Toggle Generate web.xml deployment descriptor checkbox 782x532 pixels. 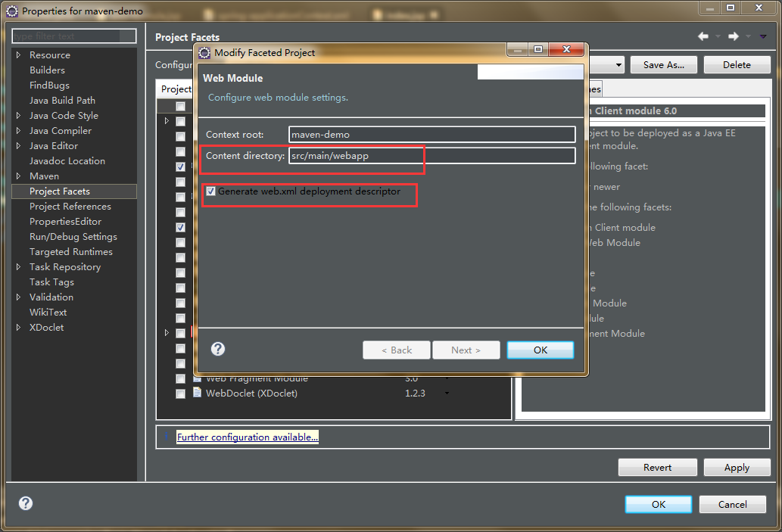(211, 191)
